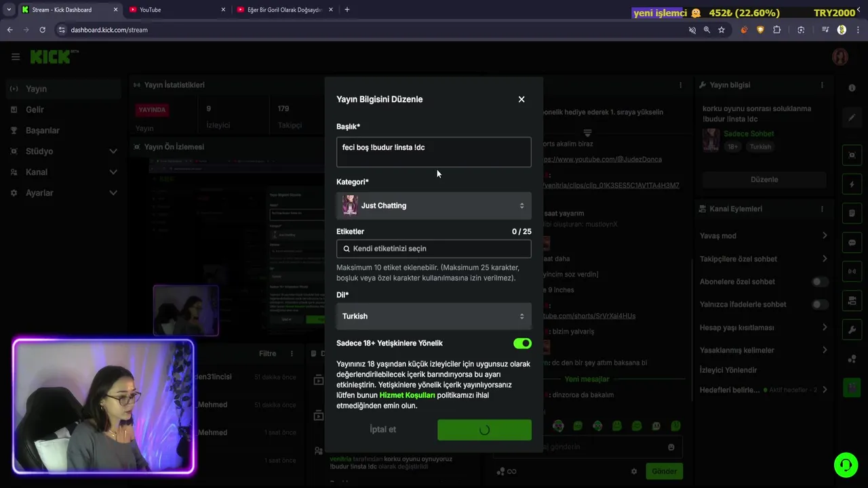Expand Takipçilere özel sohbet settings

pyautogui.click(x=764, y=259)
